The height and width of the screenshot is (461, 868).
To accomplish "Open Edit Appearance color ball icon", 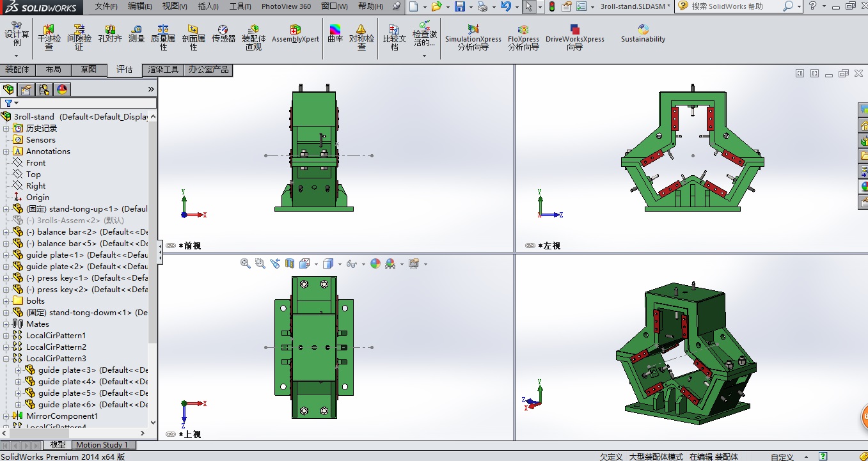I will (x=375, y=263).
